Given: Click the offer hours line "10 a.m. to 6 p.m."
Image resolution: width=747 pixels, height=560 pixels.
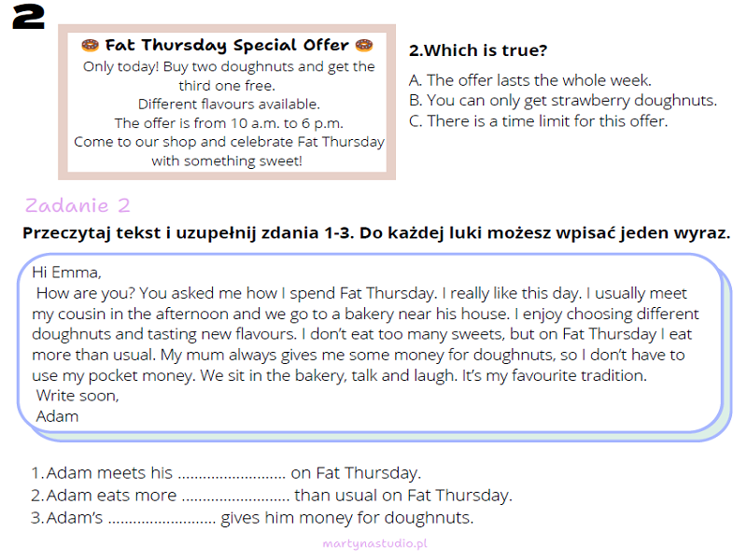Looking at the screenshot, I should (x=229, y=123).
